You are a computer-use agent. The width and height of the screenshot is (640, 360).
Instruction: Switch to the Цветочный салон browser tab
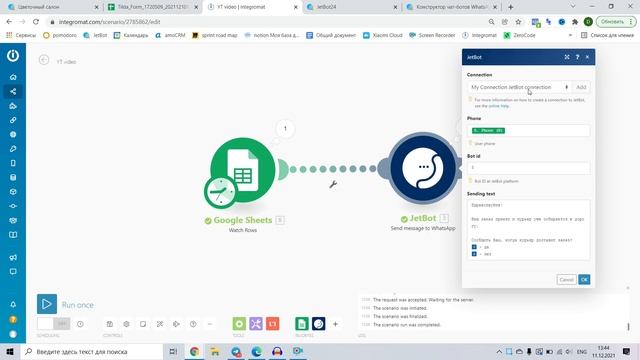click(x=51, y=7)
